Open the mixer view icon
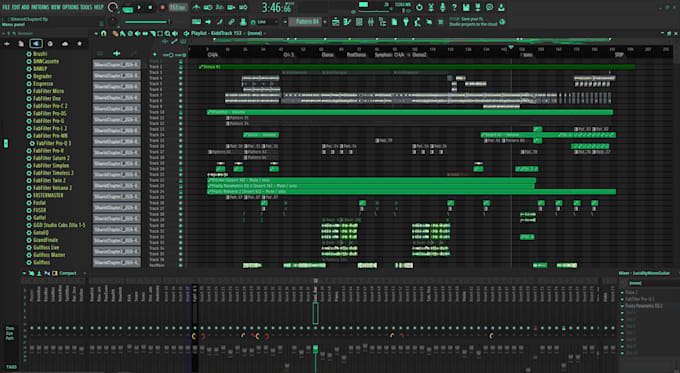Image resolution: width=680 pixels, height=373 pixels. [x=371, y=22]
